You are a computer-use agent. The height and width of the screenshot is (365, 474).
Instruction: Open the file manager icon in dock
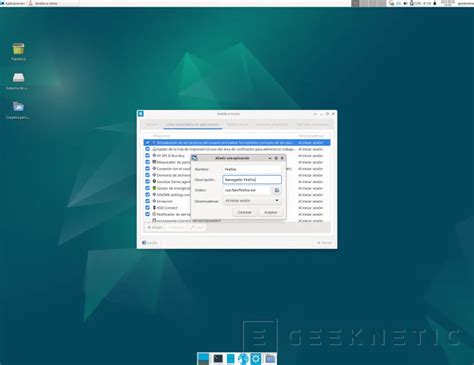(x=231, y=359)
